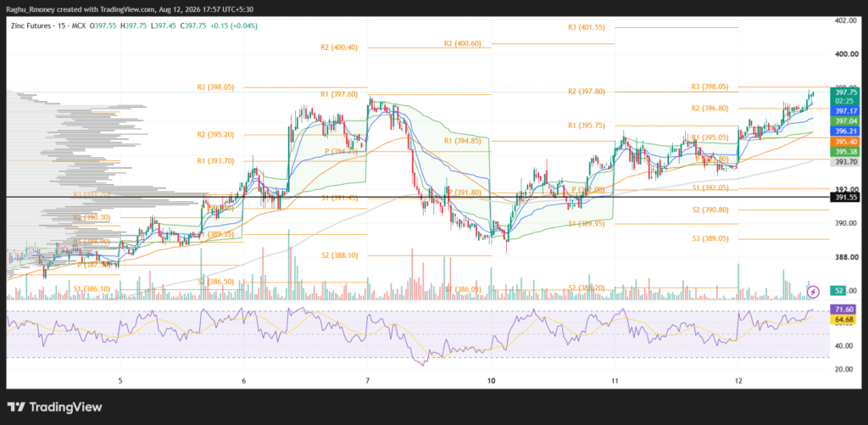Click the R2 (390.30) pivot label

(x=92, y=218)
